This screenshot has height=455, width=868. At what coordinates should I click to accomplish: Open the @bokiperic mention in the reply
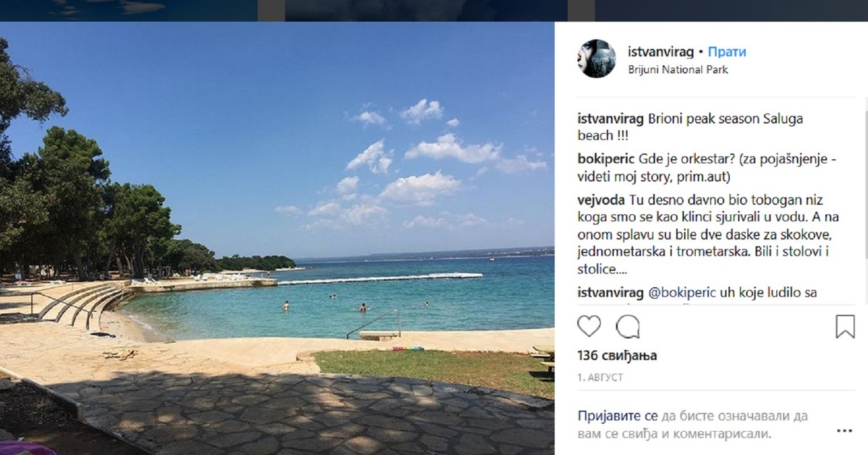[x=681, y=293]
